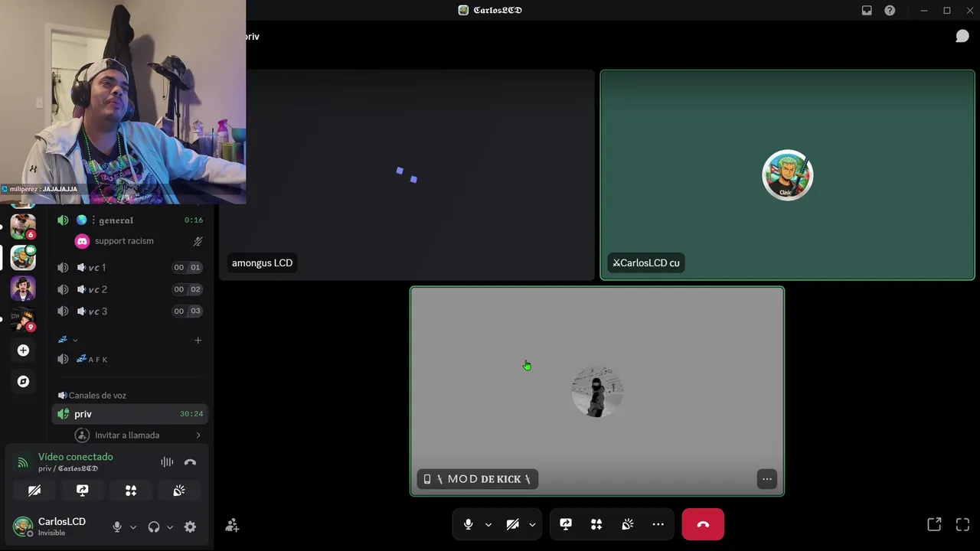Viewport: 980px width, 551px height.
Task: Open more options in call toolbar
Action: tap(658, 524)
